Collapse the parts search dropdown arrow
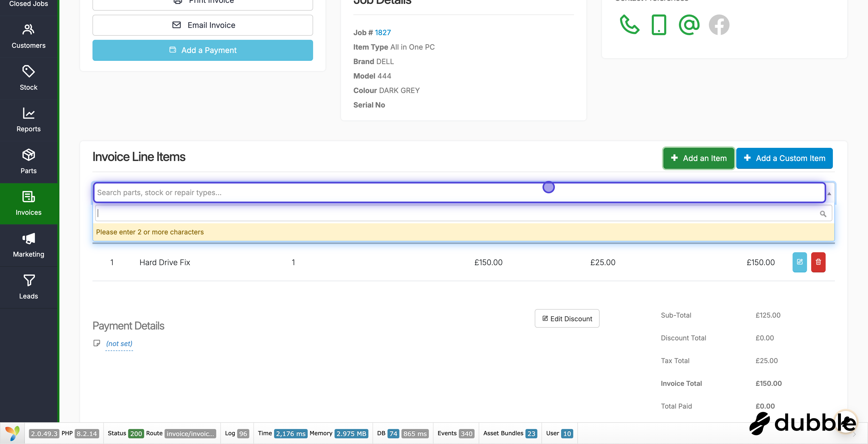 tap(829, 194)
